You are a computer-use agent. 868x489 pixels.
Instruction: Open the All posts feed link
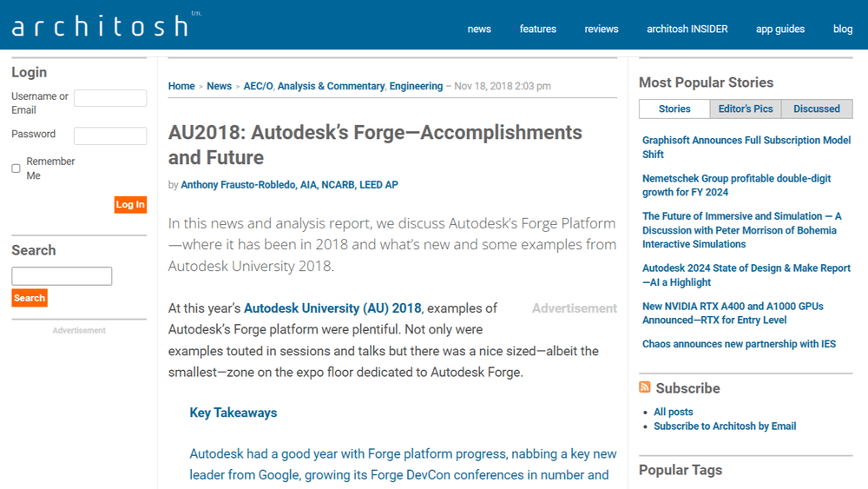[x=674, y=412]
